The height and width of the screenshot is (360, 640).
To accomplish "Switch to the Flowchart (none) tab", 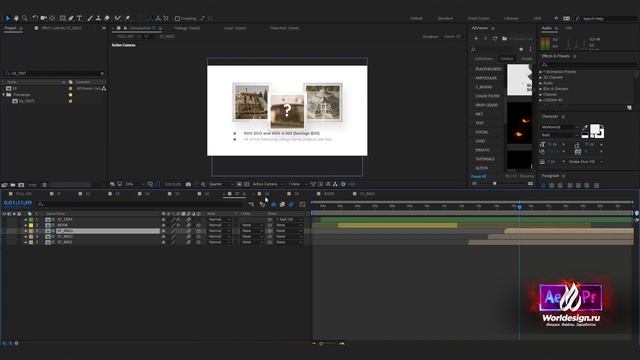I will pyautogui.click(x=284, y=28).
